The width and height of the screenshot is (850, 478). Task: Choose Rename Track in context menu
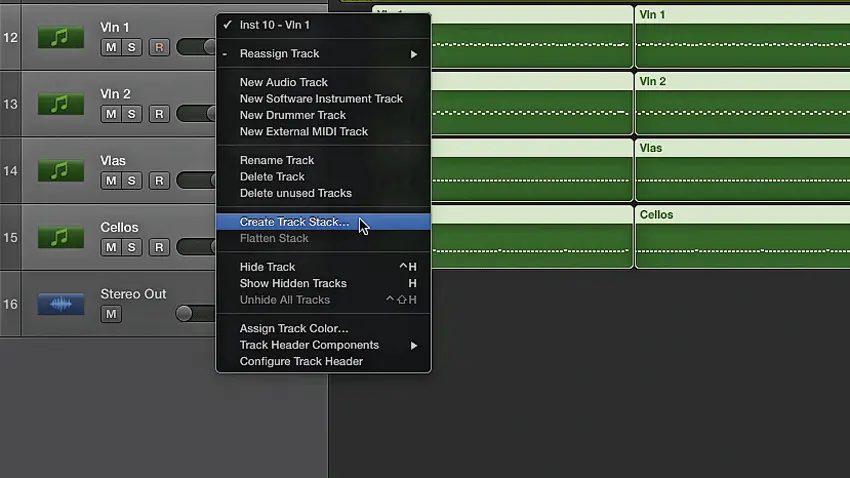click(277, 160)
